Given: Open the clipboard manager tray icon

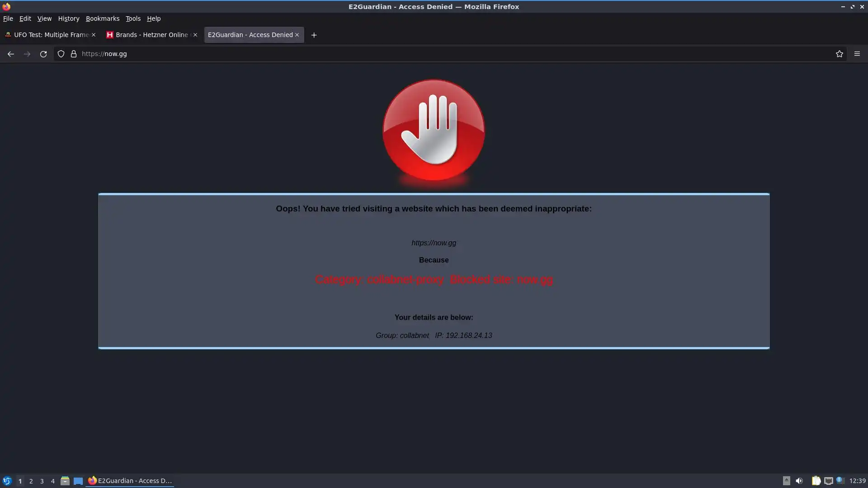Looking at the screenshot, I should tap(816, 481).
